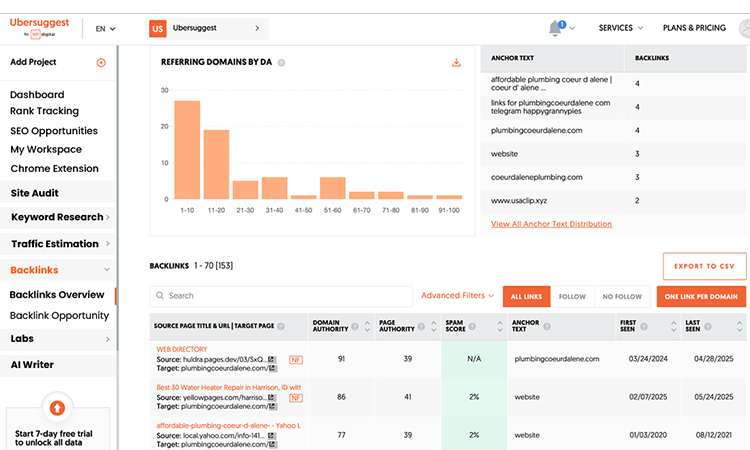This screenshot has height=450, width=750.
Task: Open affordable-plumbing-coeur-d-alene Yahoo link
Action: tap(229, 426)
